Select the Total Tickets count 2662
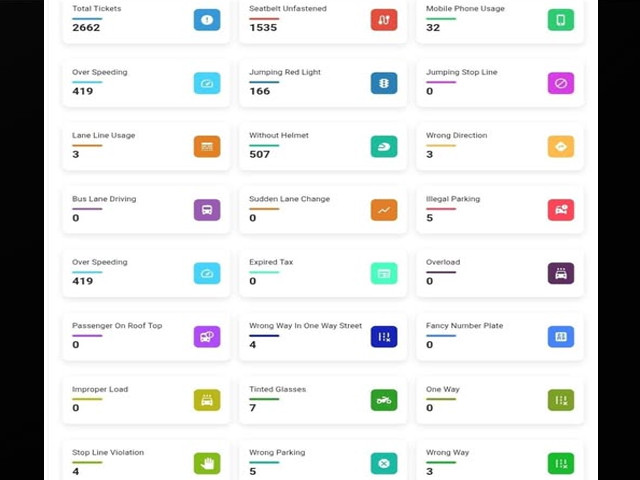The image size is (640, 480). tap(86, 27)
